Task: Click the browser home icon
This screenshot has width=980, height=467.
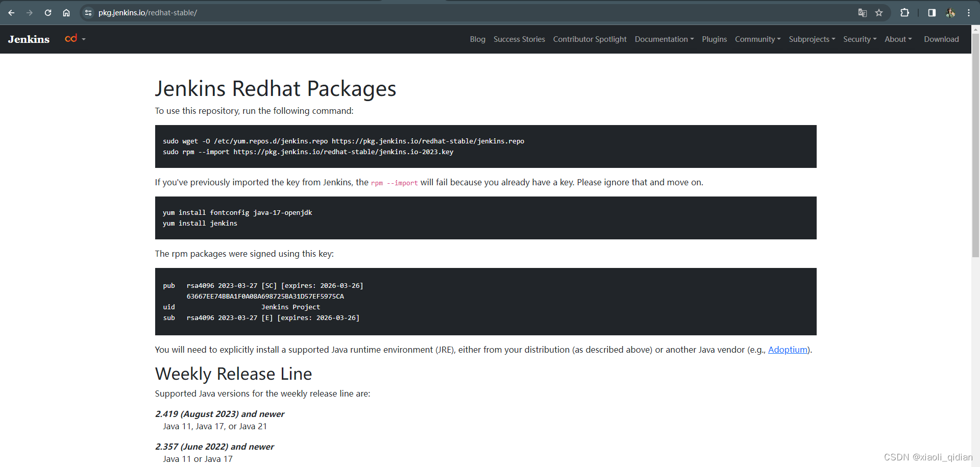Action: (x=66, y=13)
